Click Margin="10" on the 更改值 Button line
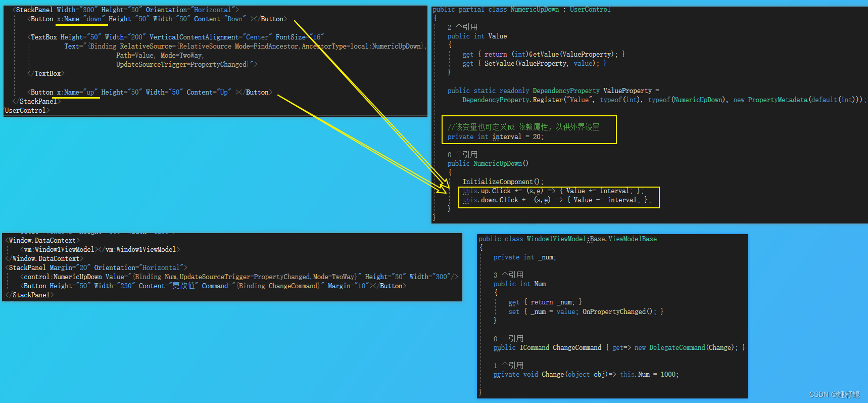The image size is (868, 403). click(x=348, y=286)
